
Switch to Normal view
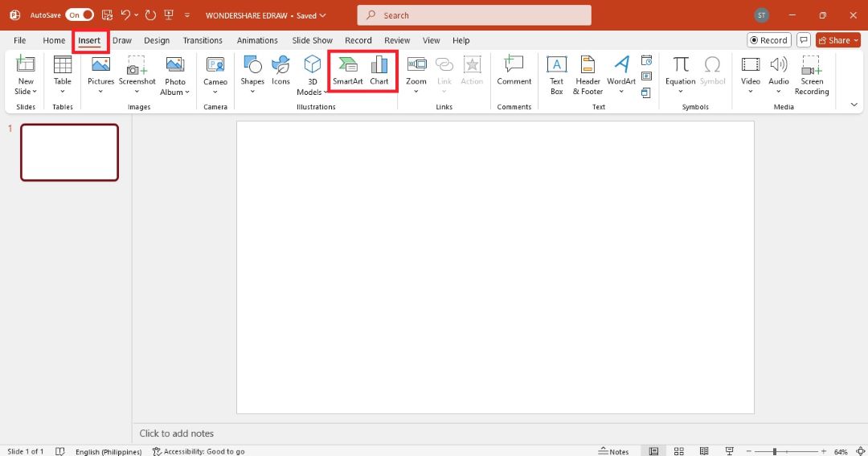pyautogui.click(x=653, y=451)
